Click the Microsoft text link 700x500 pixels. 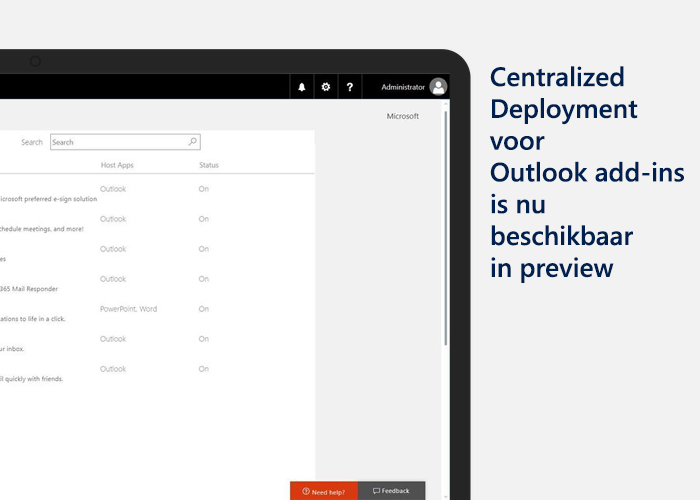(403, 116)
